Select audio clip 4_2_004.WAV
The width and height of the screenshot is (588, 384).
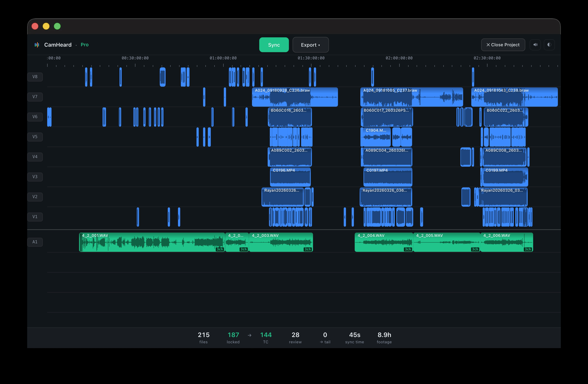(x=384, y=242)
